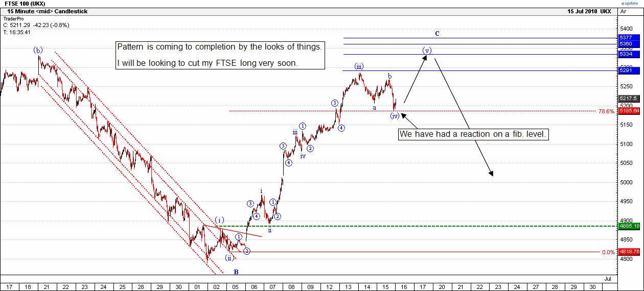This screenshot has width=644, height=291.
Task: Select the (i) wave label near channel end
Action: pos(219,220)
